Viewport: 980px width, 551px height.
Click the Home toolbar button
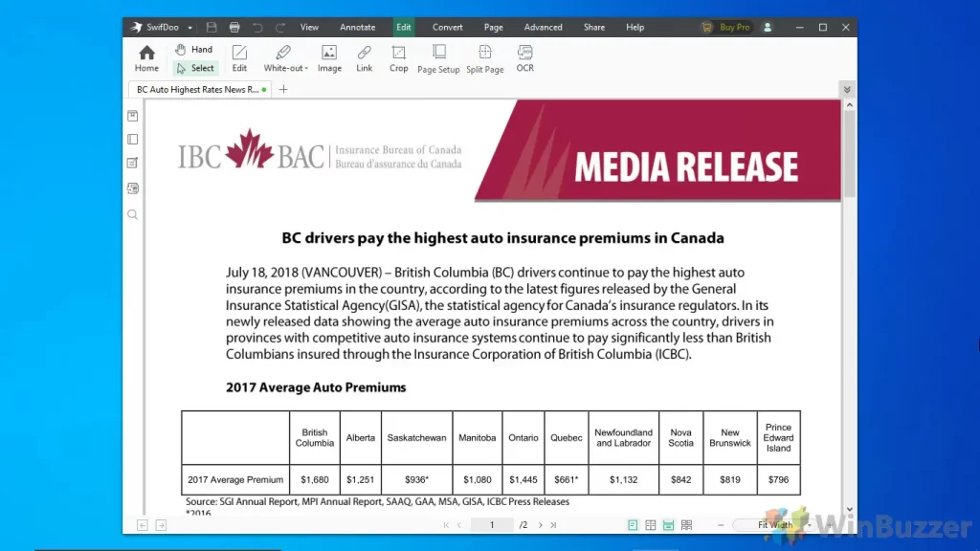146,57
